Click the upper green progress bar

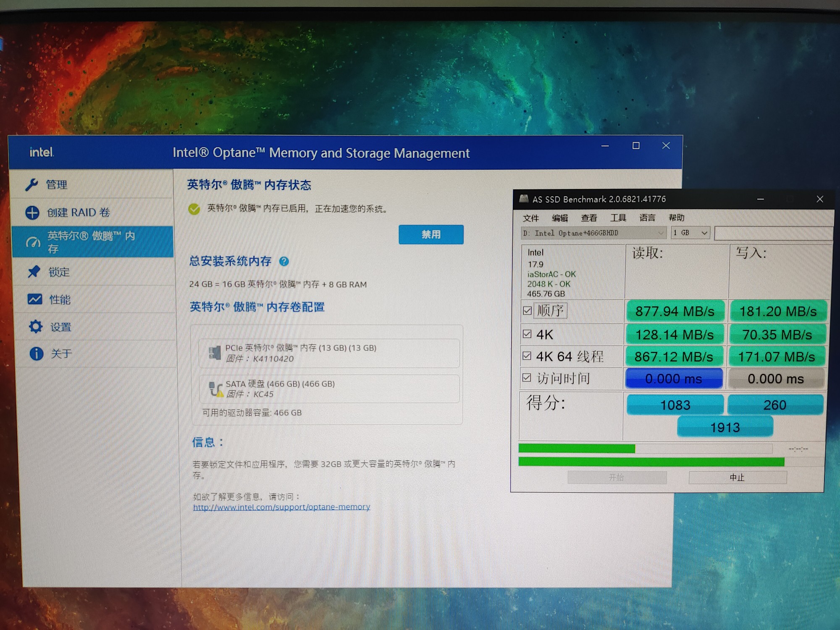tap(577, 449)
